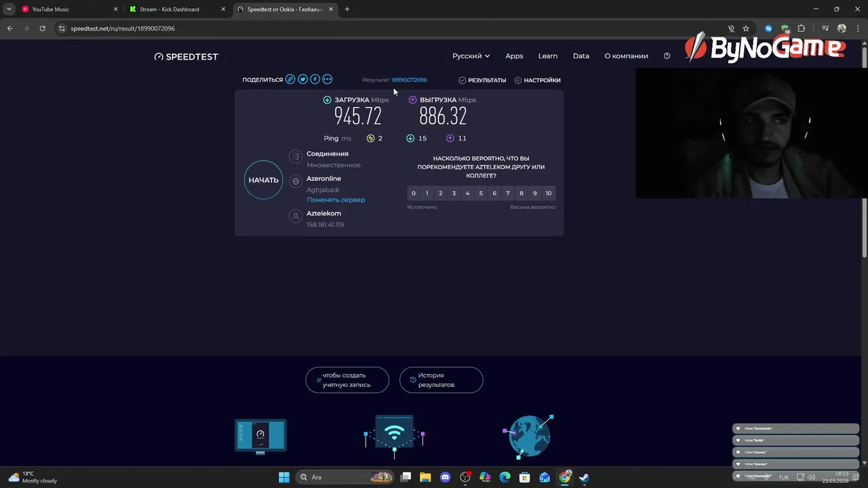Open the Data menu item
Image resolution: width=868 pixels, height=488 pixels.
[x=581, y=56]
